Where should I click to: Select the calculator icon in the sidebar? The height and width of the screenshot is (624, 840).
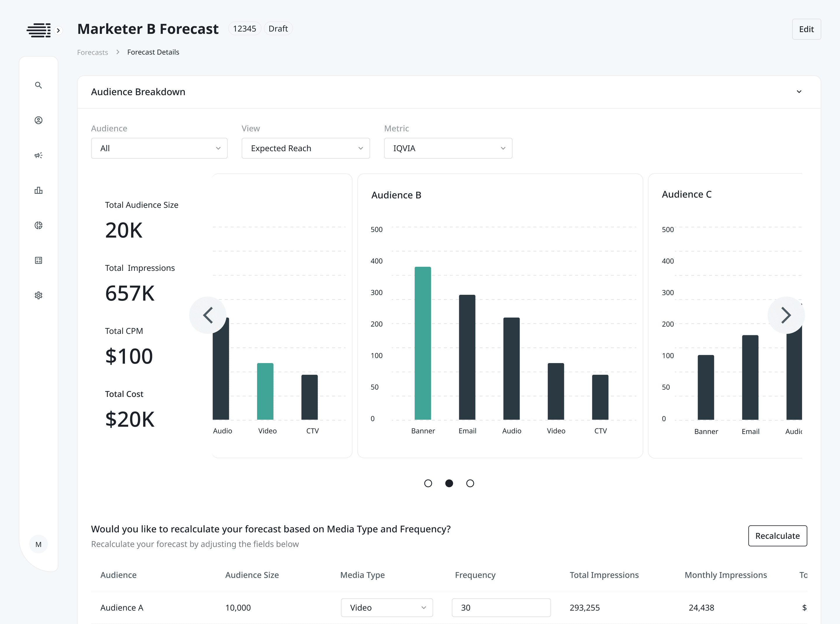tap(38, 260)
